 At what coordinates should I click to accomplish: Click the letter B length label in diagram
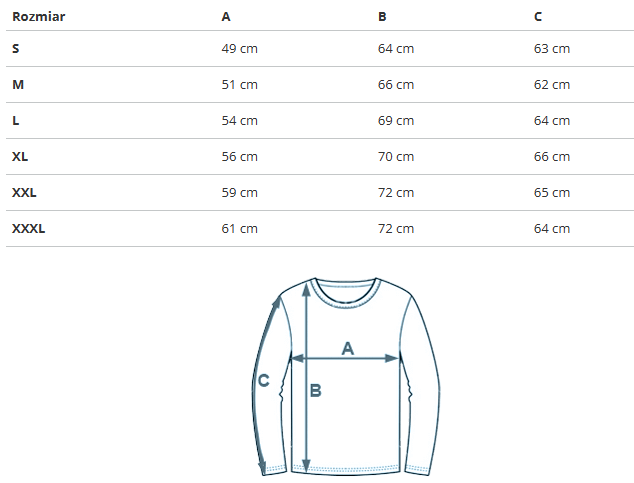tap(315, 391)
